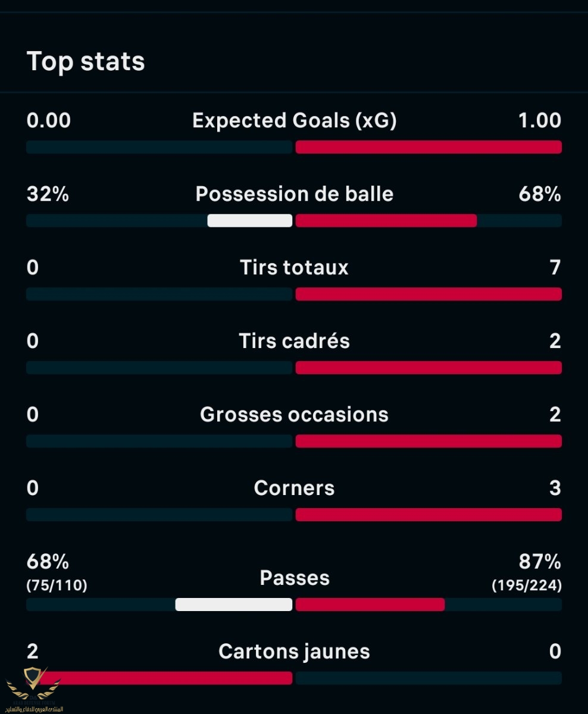Select the Cartons jaunes label
Image resolution: width=588 pixels, height=714 pixels.
294,652
